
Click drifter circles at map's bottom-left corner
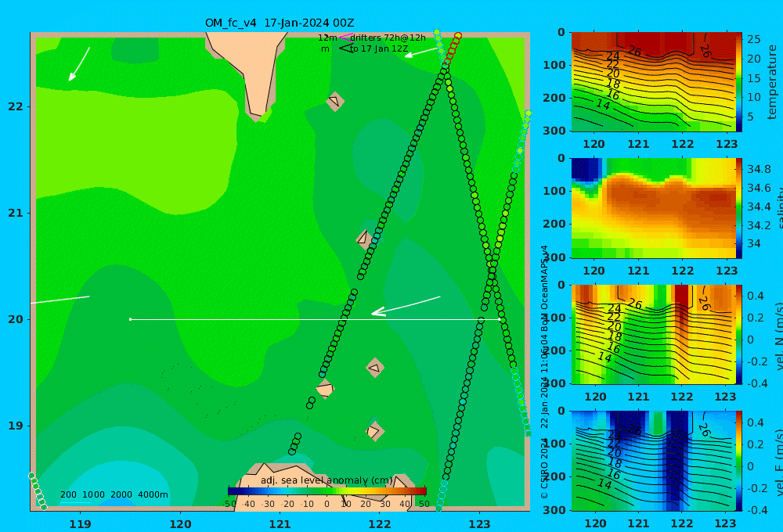pyautogui.click(x=38, y=491)
